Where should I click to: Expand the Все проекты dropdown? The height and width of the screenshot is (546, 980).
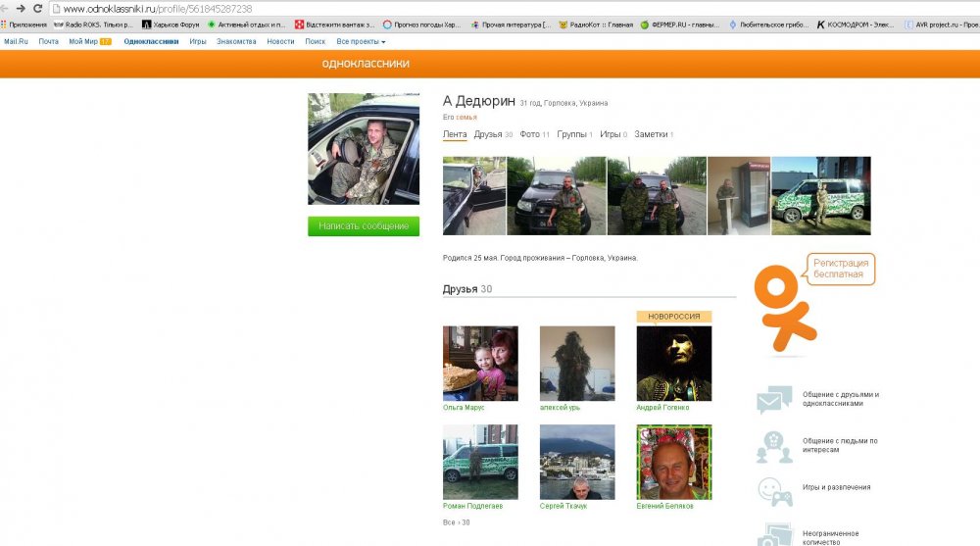[x=361, y=41]
